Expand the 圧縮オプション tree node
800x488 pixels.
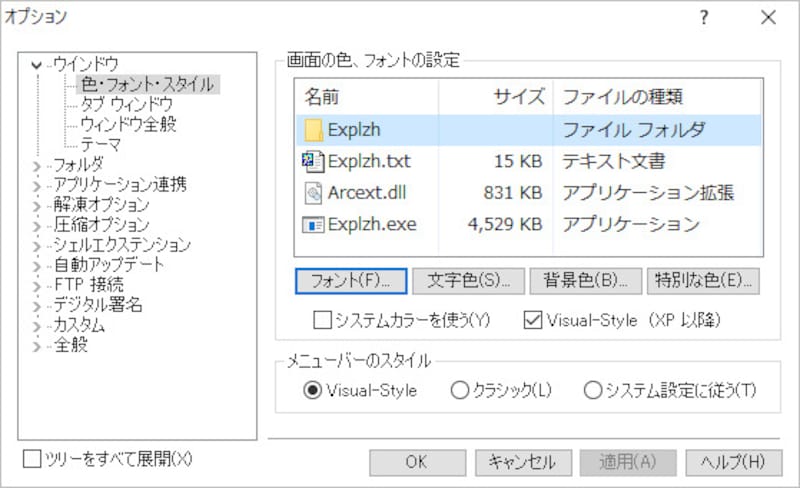click(x=36, y=226)
